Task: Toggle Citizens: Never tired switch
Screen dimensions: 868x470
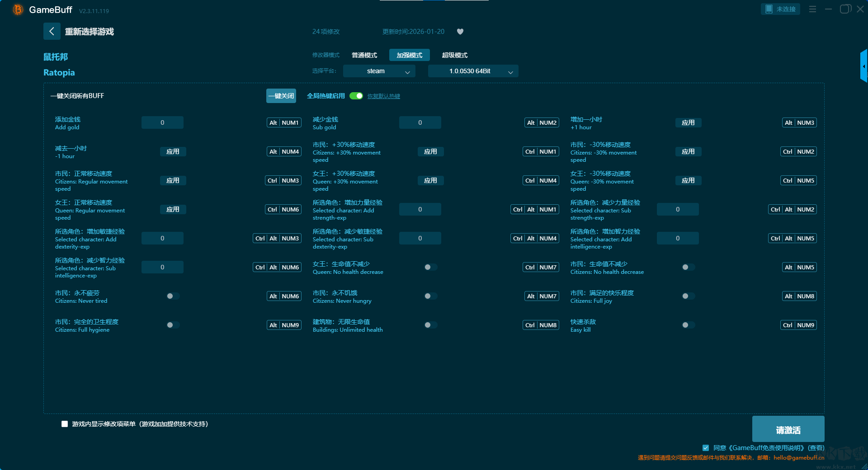Action: pos(173,296)
